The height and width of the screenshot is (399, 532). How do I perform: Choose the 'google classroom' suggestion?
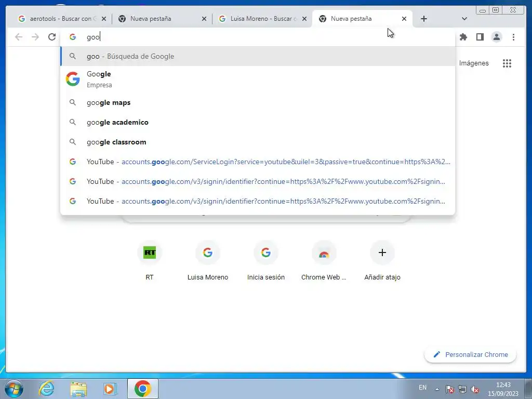(x=258, y=142)
